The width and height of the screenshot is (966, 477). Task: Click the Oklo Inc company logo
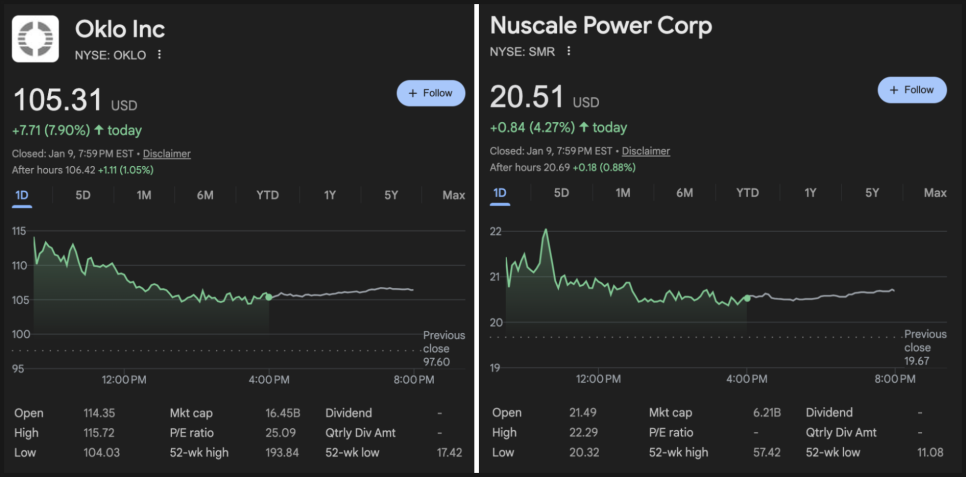pyautogui.click(x=38, y=39)
